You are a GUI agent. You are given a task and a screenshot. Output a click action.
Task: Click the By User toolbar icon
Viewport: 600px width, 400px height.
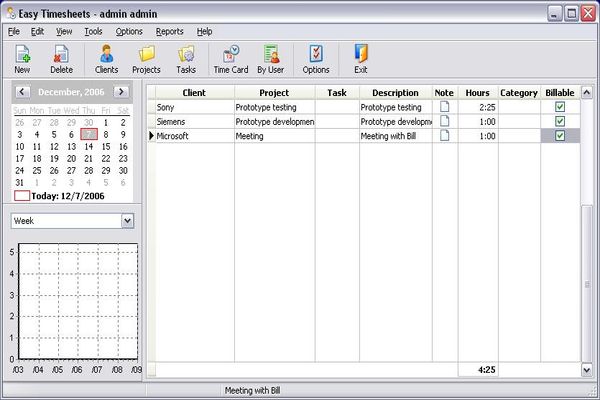click(271, 54)
